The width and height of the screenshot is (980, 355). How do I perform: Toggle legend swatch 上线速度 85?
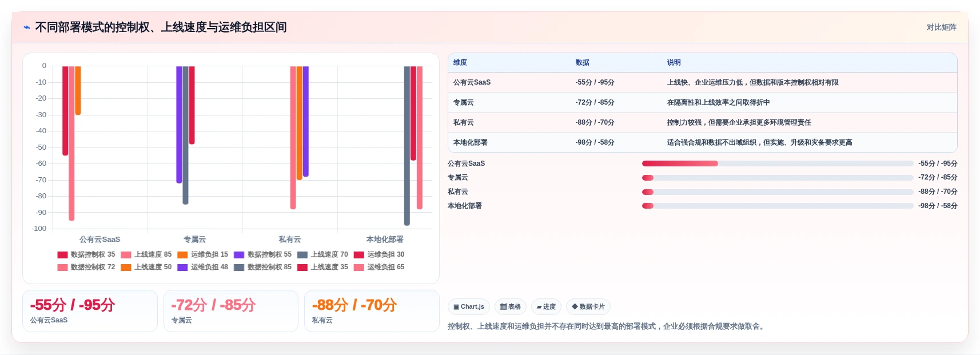(126, 255)
